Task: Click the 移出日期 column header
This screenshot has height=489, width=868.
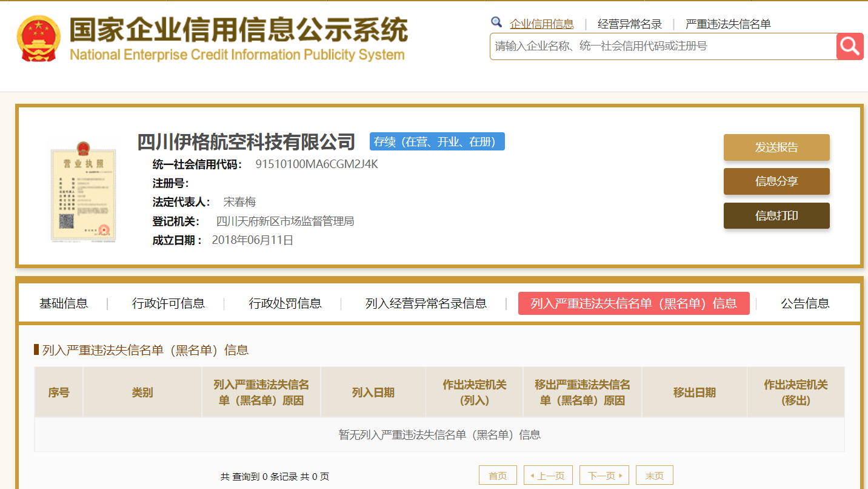Action: pos(695,393)
